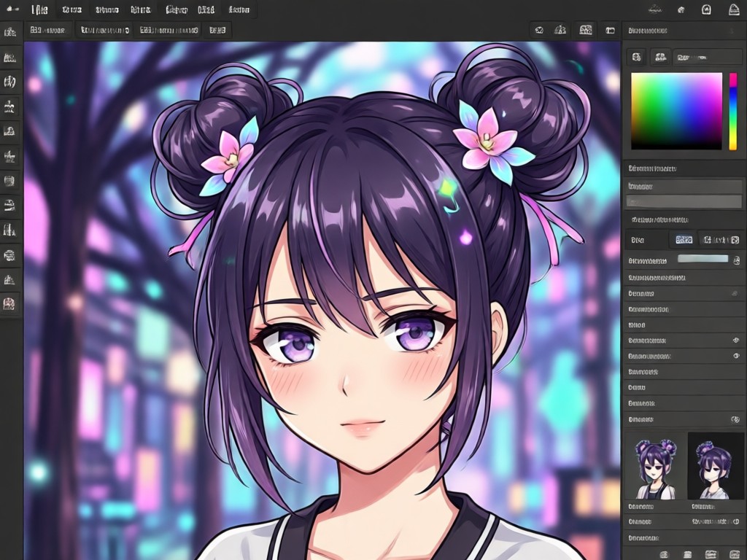Open the dropdown field above the color picker
Viewport: 747px width, 560px height.
click(x=707, y=57)
